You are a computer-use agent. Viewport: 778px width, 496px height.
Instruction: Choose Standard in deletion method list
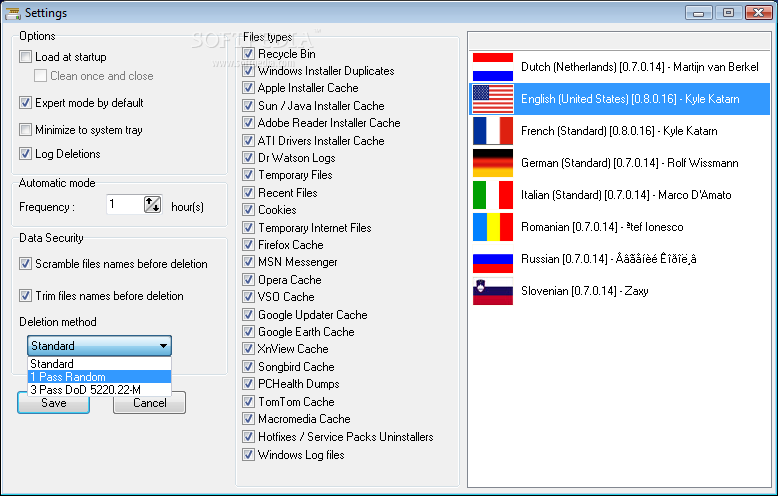point(99,364)
